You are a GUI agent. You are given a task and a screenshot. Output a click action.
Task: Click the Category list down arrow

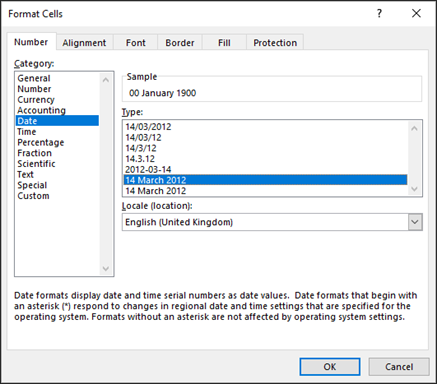pos(106,268)
